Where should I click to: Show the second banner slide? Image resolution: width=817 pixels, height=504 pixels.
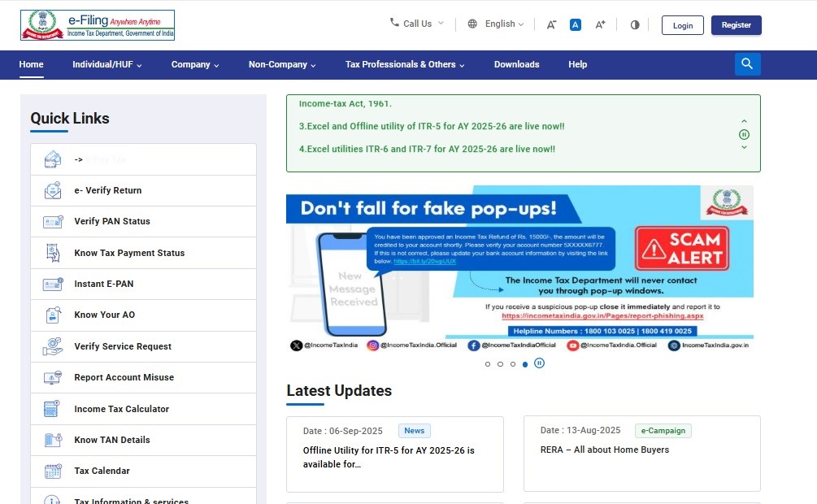pos(500,364)
